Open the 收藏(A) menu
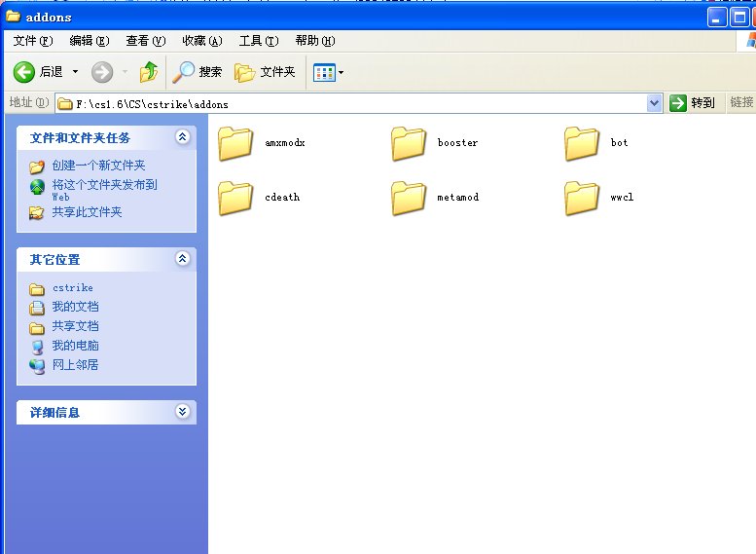 point(202,41)
